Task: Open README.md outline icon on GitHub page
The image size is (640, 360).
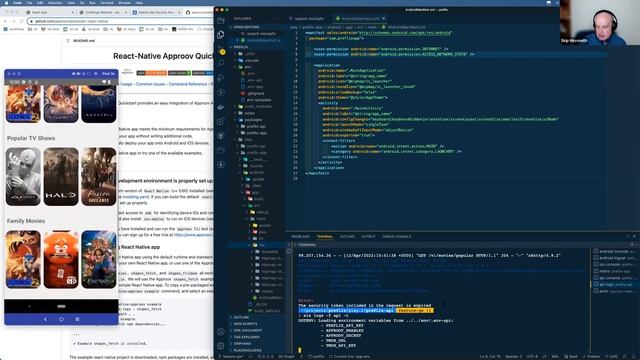Action: (68, 41)
